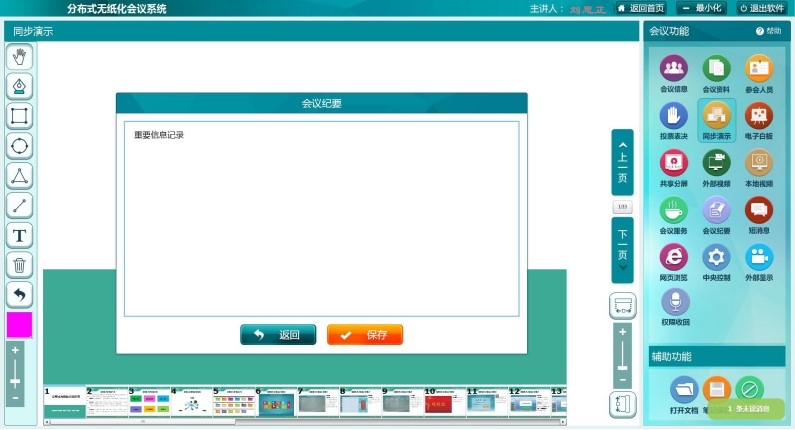The image size is (795, 430).
Task: Pick the triangle shape tool
Action: tap(19, 176)
